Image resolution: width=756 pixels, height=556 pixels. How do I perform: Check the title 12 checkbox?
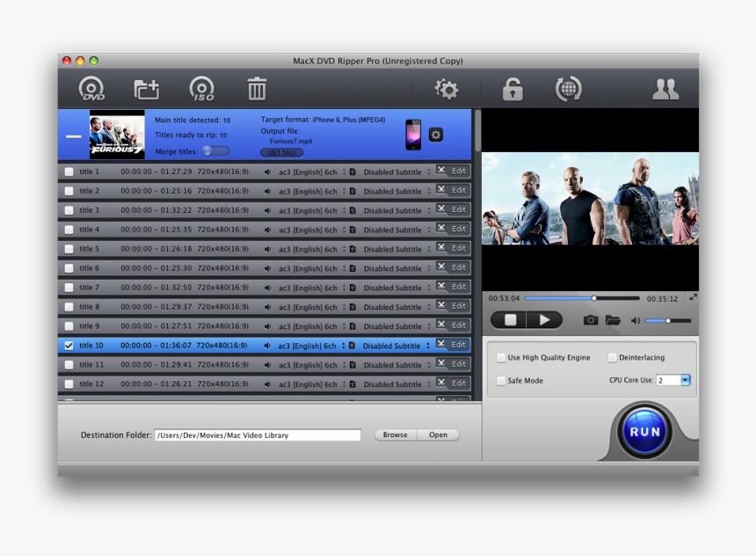[69, 384]
